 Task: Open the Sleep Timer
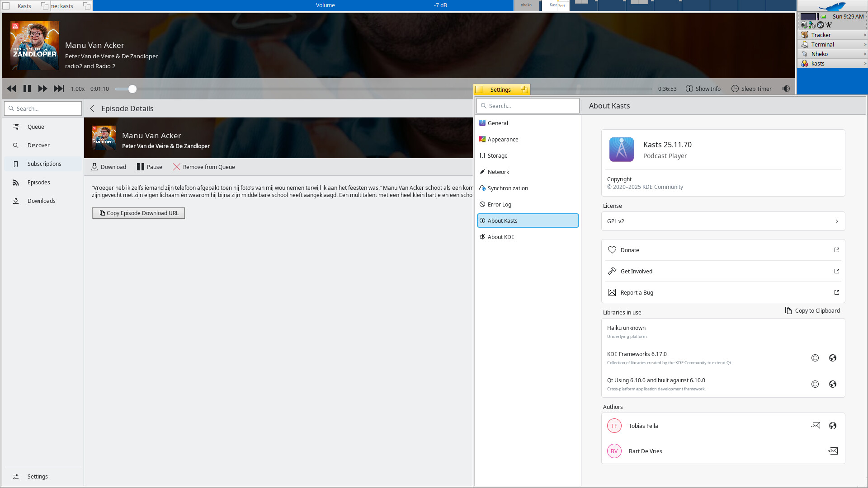point(751,89)
